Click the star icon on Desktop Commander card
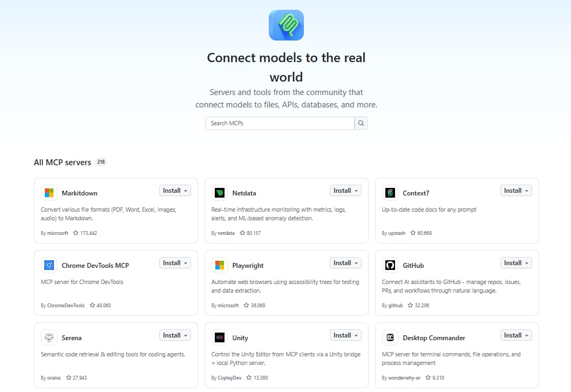 [x=429, y=378]
